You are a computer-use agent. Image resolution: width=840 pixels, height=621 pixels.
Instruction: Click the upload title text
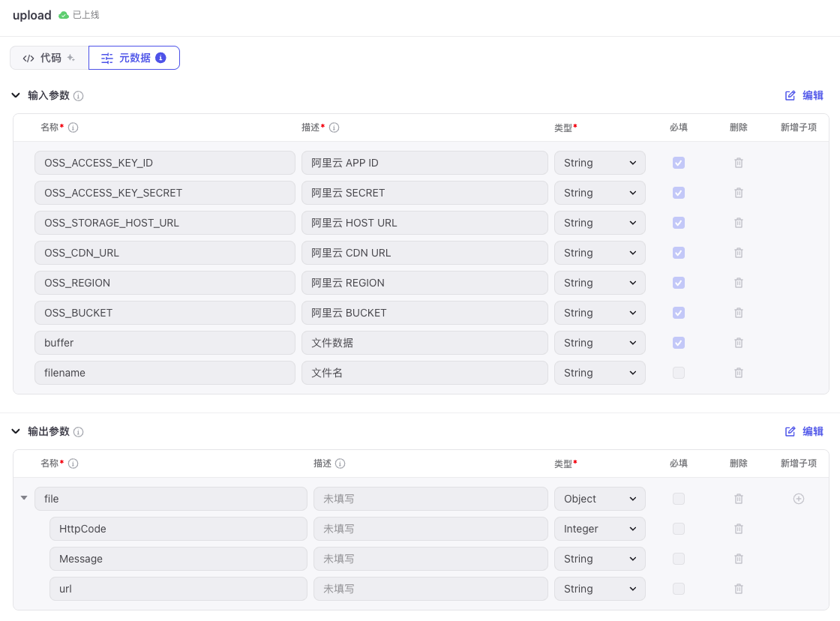click(32, 15)
